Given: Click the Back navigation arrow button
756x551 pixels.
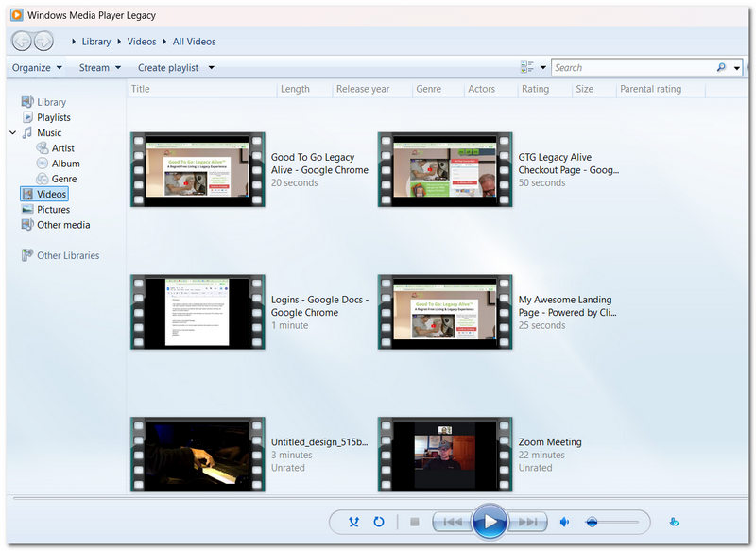Looking at the screenshot, I should click(x=21, y=41).
